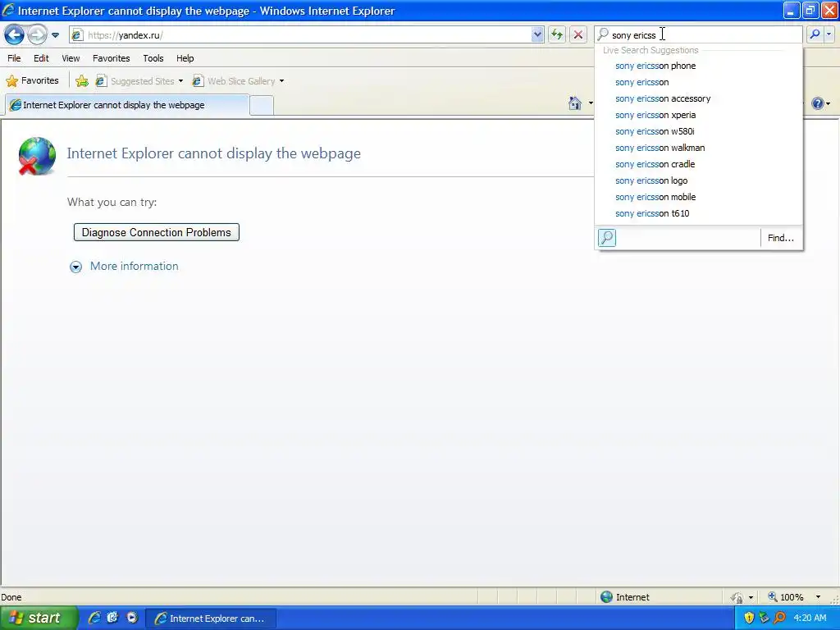Launch Windows Media Player quick launch icon
This screenshot has height=630, width=840.
click(132, 618)
